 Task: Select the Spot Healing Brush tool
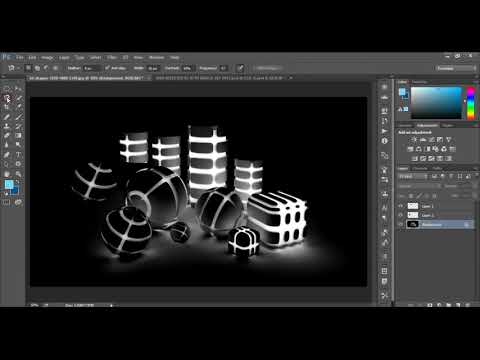point(7,117)
